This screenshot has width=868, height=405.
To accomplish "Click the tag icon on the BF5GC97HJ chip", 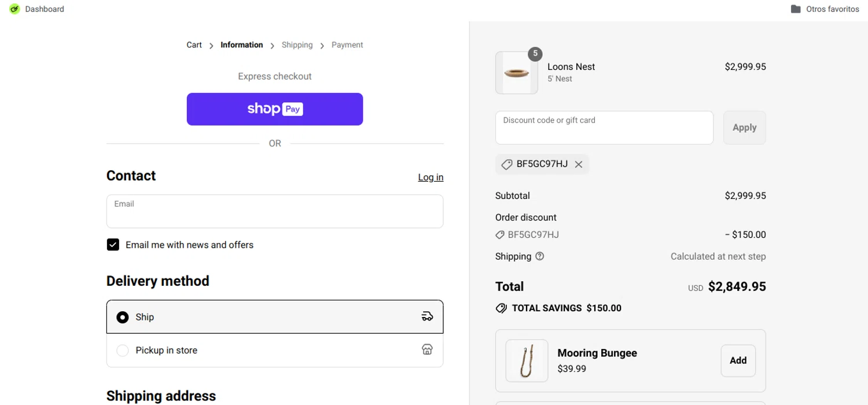I will [506, 164].
